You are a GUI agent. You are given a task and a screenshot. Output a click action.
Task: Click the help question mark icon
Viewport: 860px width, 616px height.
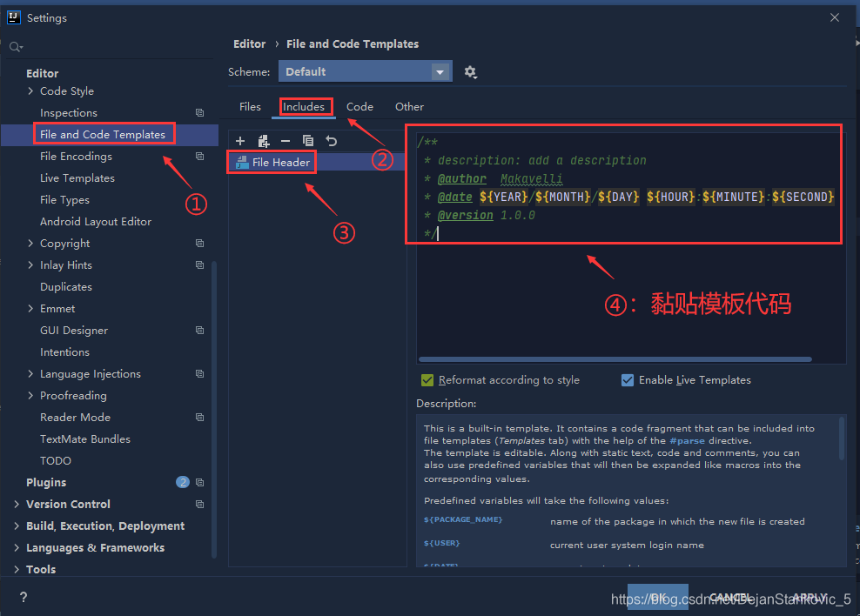(x=23, y=597)
